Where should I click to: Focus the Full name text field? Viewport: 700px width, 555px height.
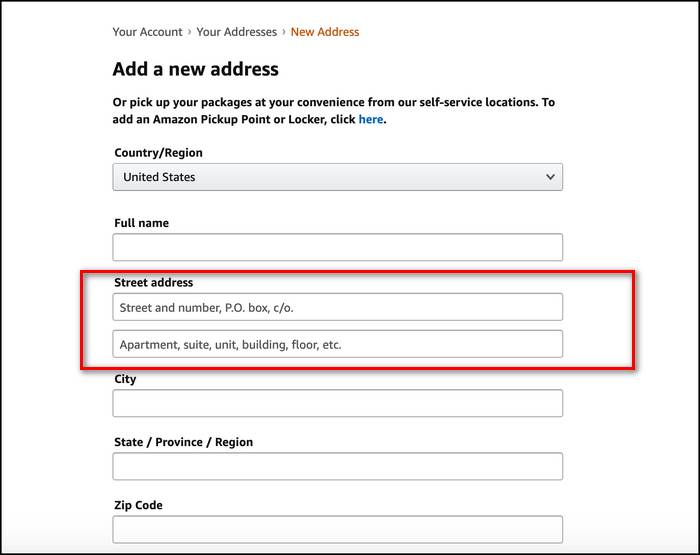point(337,247)
